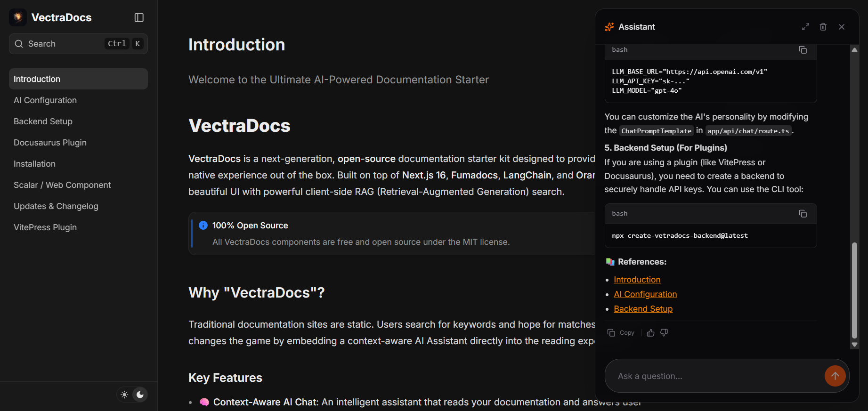Viewport: 868px width, 411px height.
Task: Close the Assistant panel
Action: pos(842,27)
